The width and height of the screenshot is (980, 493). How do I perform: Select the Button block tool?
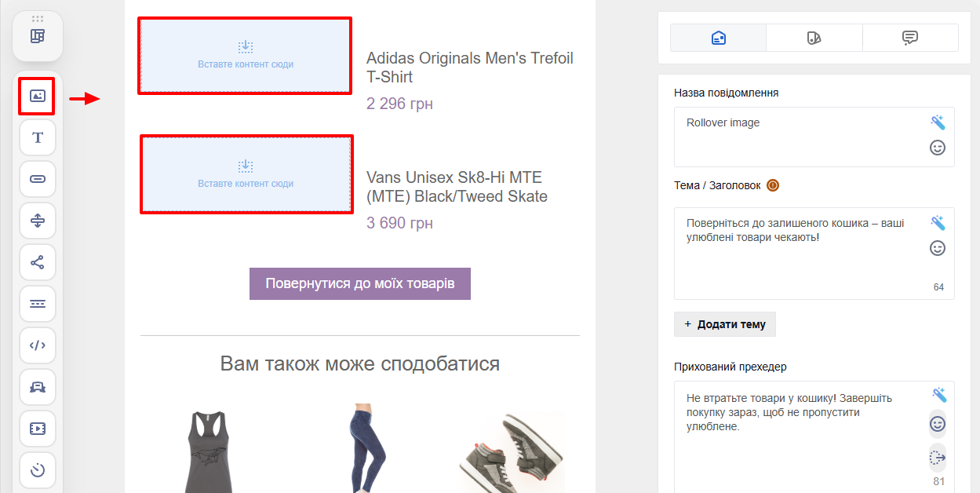38,179
